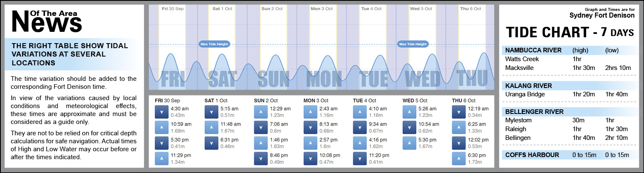The image size is (644, 173).
Task: Click the Sydney Fort Denison location text
Action: [x=602, y=15]
